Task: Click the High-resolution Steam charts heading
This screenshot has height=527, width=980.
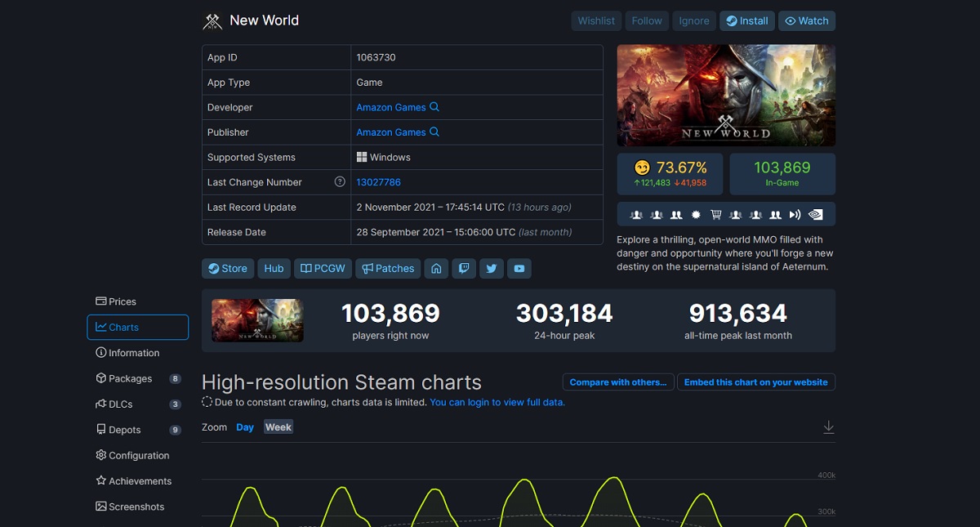Action: tap(341, 382)
